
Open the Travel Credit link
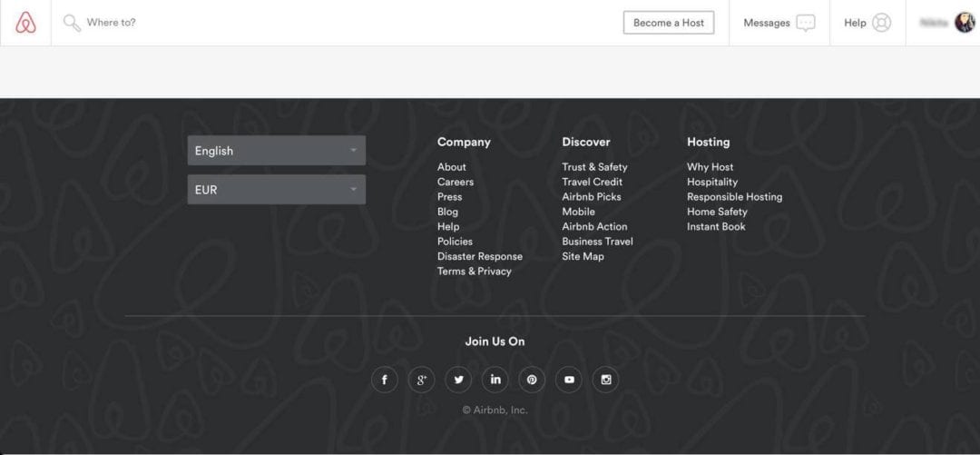point(592,183)
